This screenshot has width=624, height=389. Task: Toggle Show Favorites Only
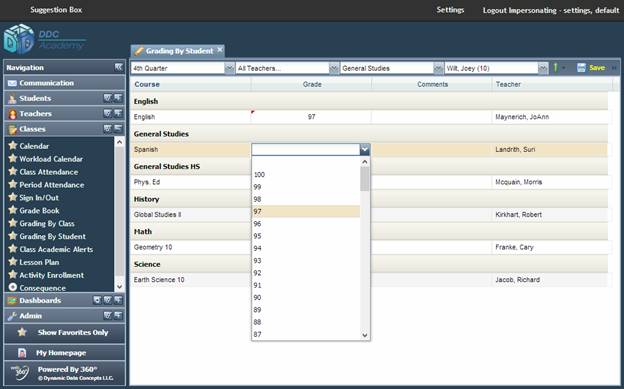click(64, 332)
